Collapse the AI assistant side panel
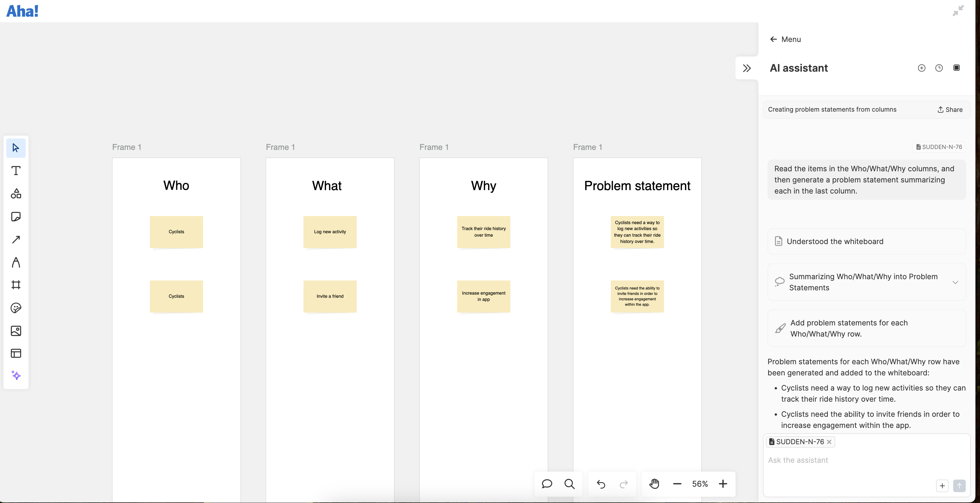 [x=747, y=68]
